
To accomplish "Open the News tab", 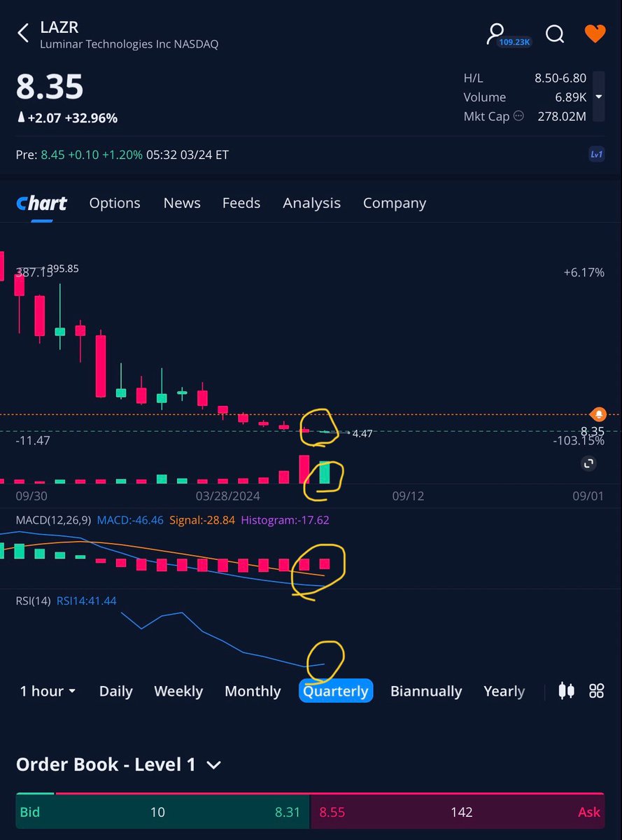I will coord(182,203).
